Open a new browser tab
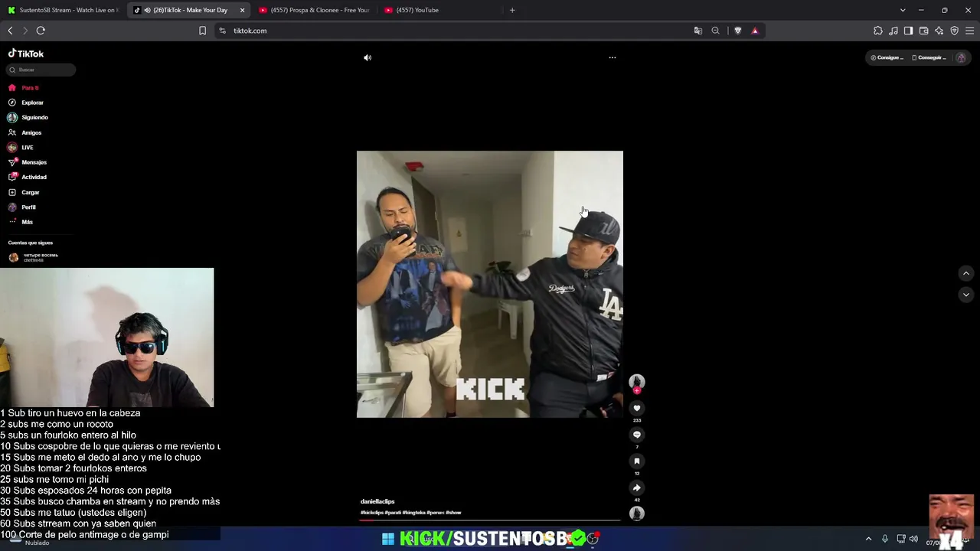This screenshot has height=551, width=980. (512, 10)
